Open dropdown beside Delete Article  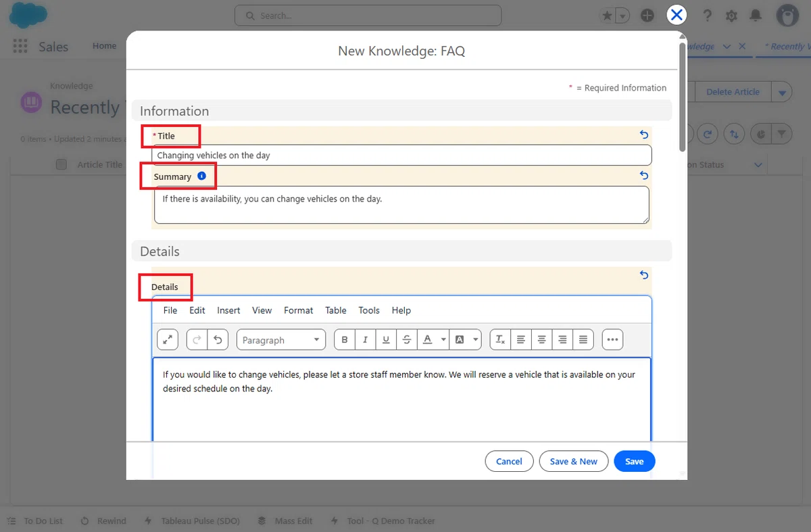pos(782,92)
